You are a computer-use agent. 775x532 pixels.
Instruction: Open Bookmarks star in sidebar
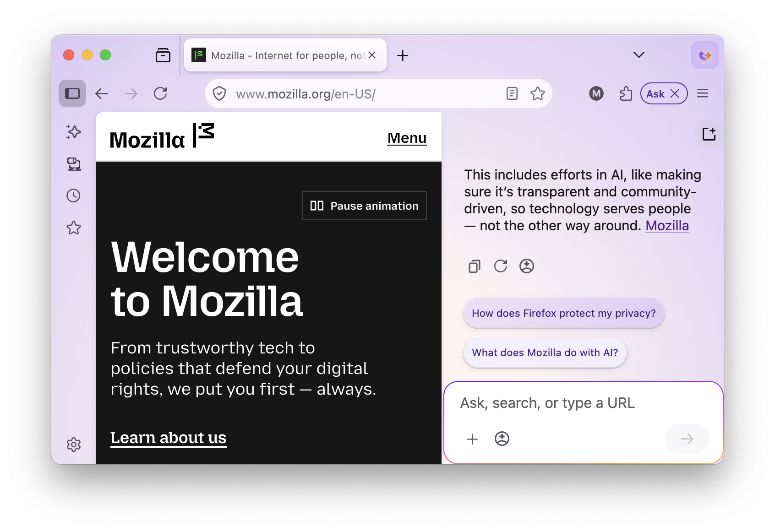73,228
